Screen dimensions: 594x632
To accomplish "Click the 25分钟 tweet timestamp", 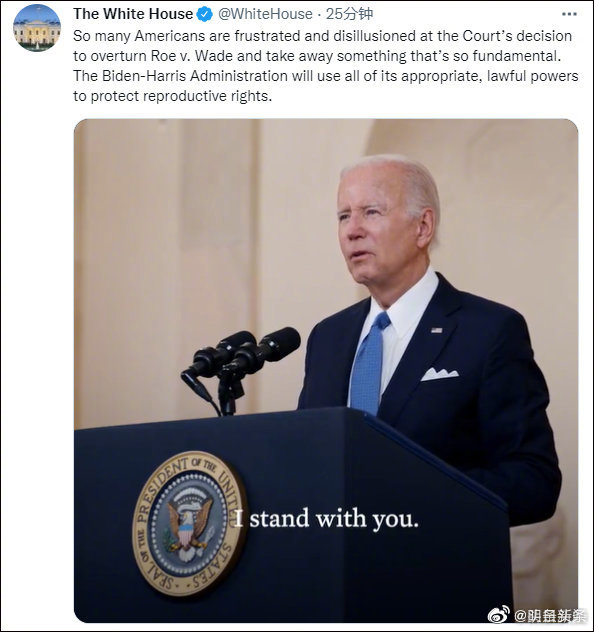I will (349, 14).
